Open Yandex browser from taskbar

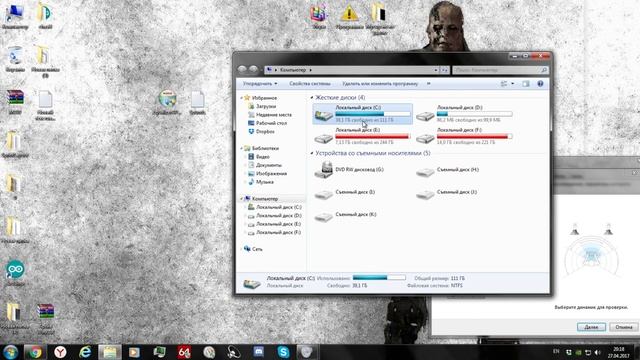[60, 352]
